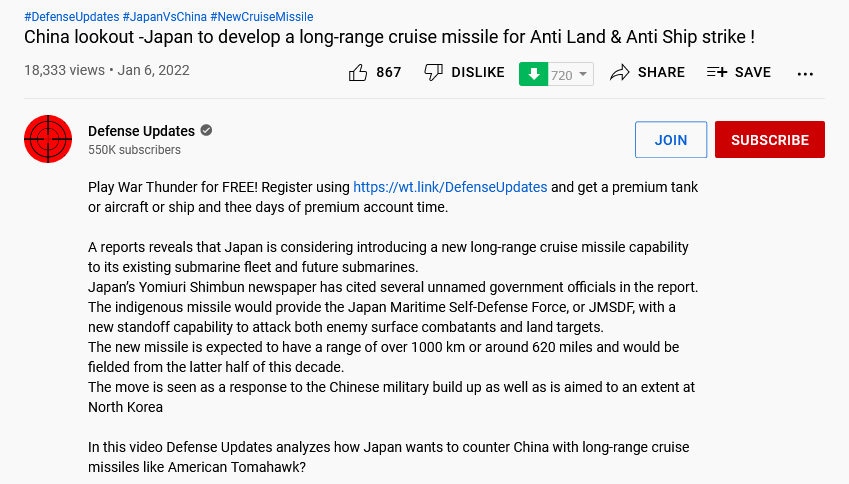849x484 pixels.
Task: Click the green download arrow button
Action: click(533, 74)
